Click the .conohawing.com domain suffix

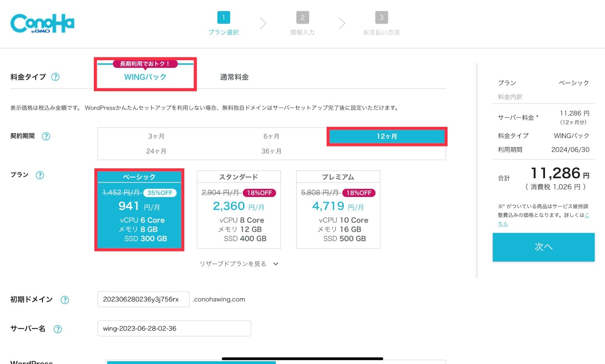tap(219, 299)
